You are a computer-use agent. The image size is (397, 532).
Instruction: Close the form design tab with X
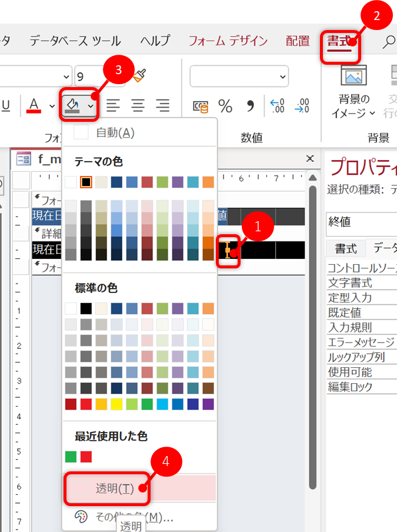pyautogui.click(x=310, y=158)
